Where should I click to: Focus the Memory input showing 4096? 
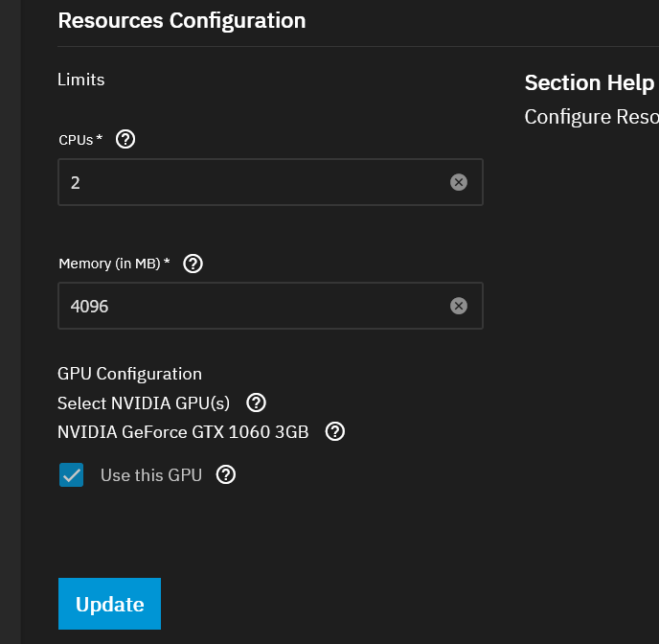coord(249,306)
